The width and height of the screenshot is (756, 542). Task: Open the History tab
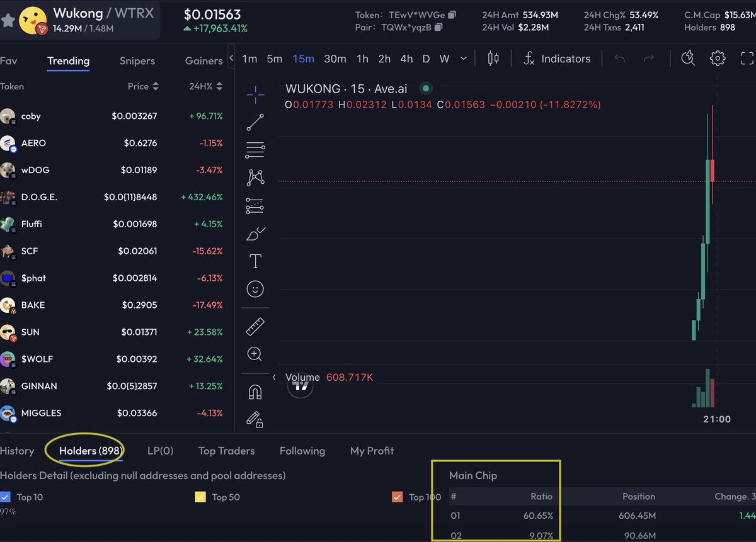click(x=17, y=451)
